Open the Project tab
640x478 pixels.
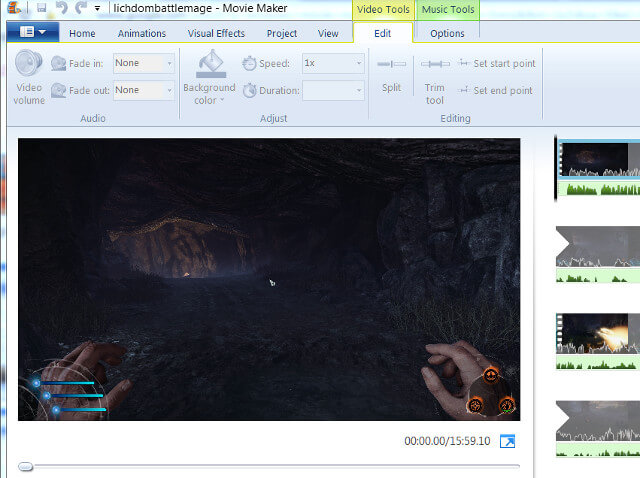tap(282, 33)
